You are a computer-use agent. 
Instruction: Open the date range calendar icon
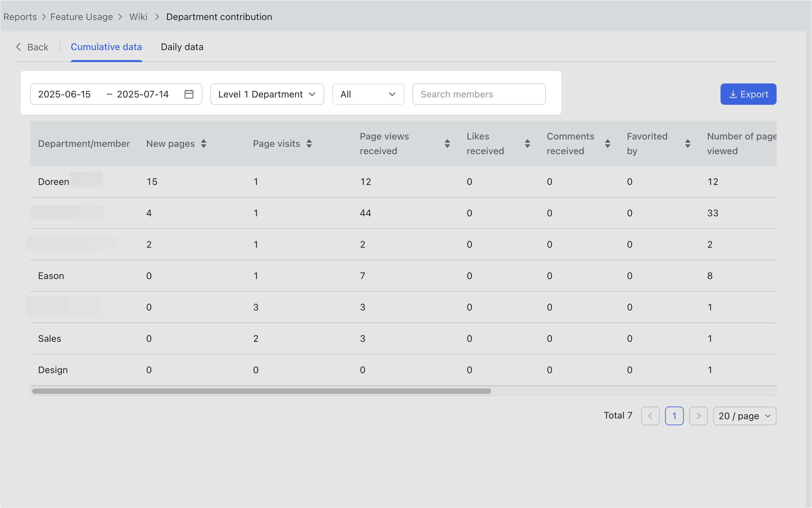click(189, 94)
